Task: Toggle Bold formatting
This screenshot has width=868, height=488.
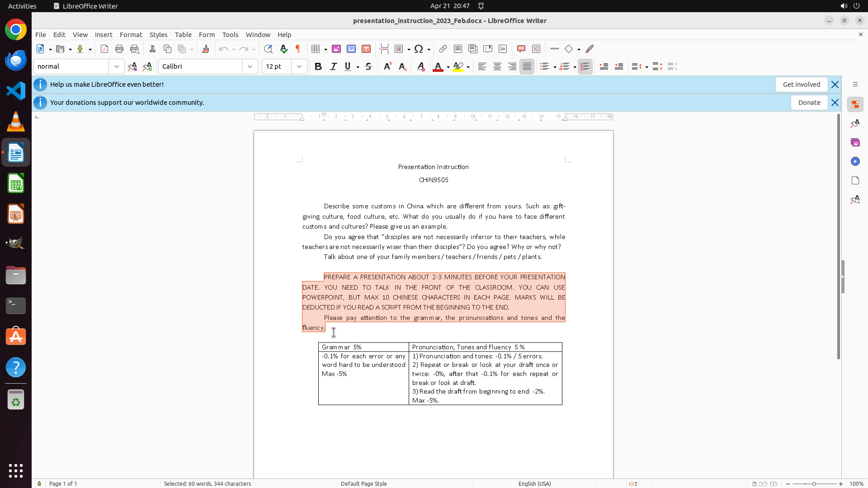Action: pyautogui.click(x=318, y=66)
